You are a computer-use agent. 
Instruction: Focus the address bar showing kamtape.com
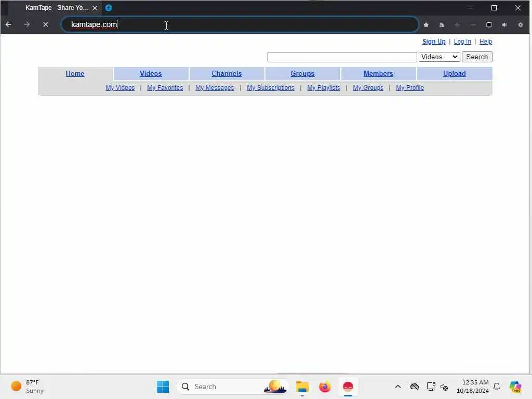click(240, 24)
